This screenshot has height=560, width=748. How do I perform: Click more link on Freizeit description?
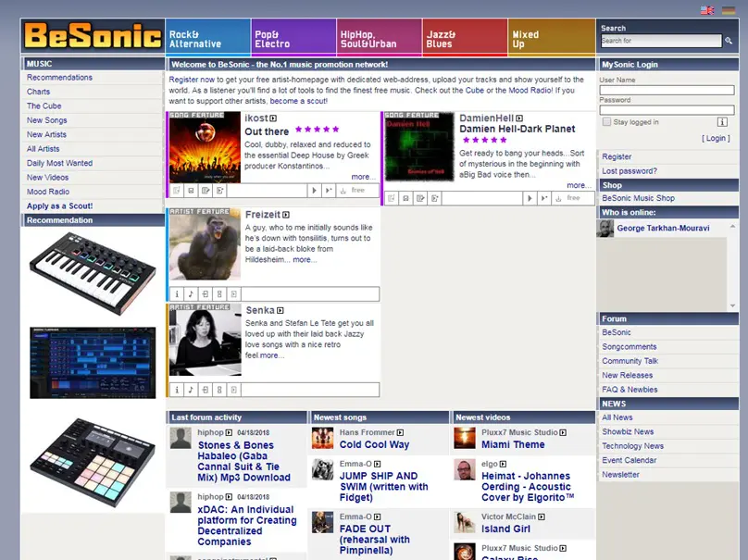[305, 260]
